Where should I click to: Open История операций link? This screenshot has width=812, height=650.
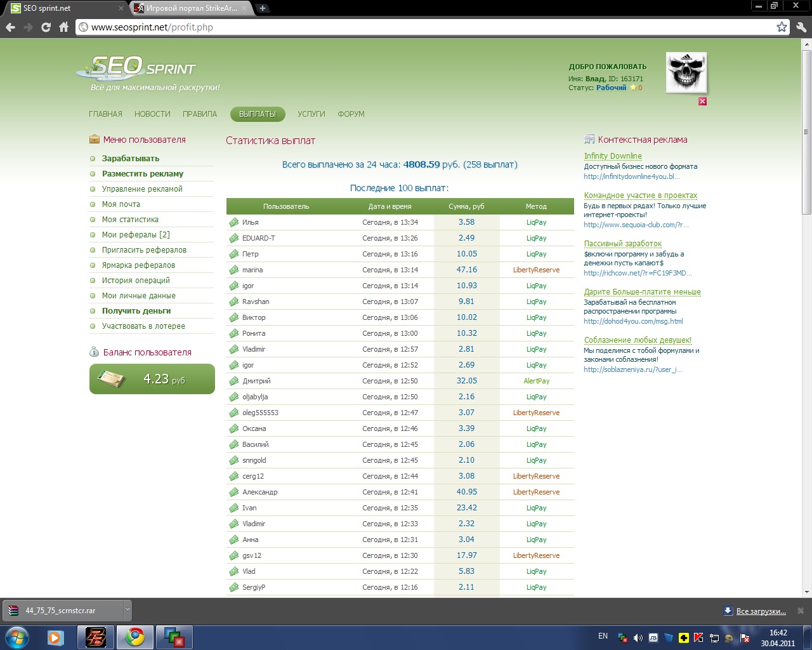[136, 281]
